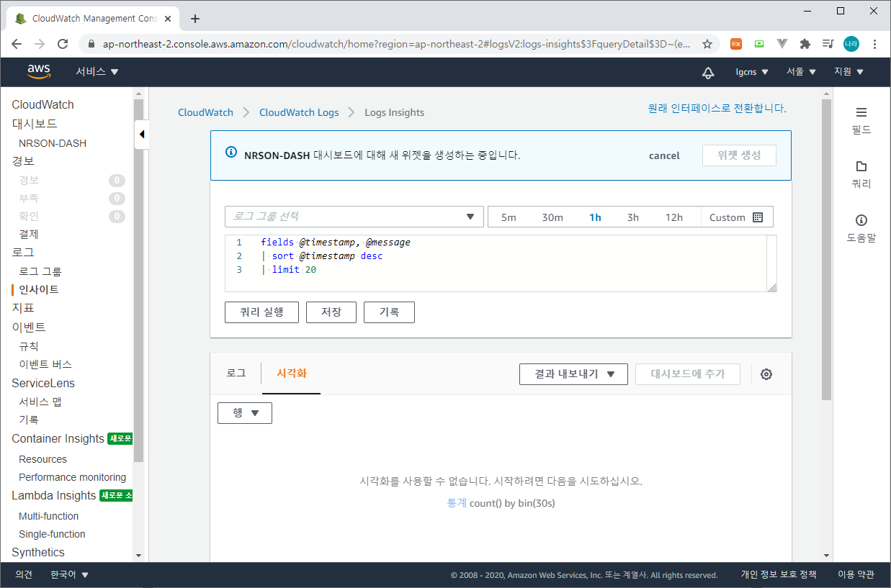
Task: Open the lgcns account dropdown
Action: coord(752,72)
